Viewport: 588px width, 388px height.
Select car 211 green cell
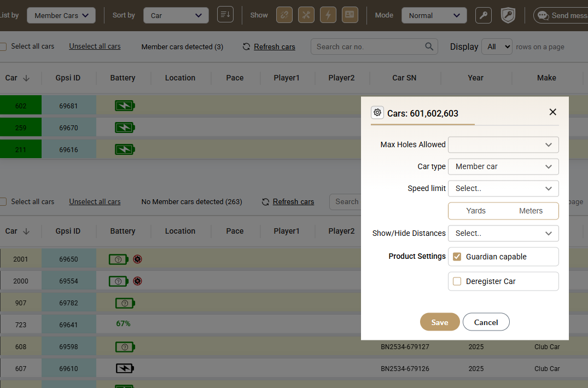(21, 150)
